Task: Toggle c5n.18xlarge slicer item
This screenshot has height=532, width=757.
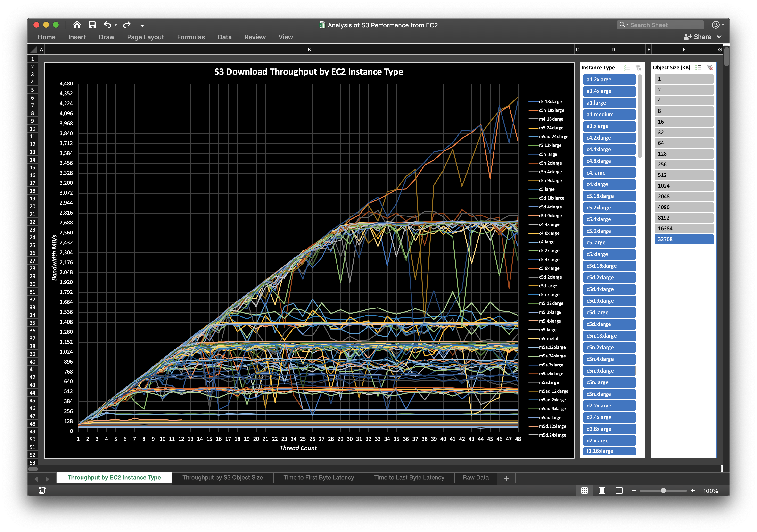Action: point(609,336)
